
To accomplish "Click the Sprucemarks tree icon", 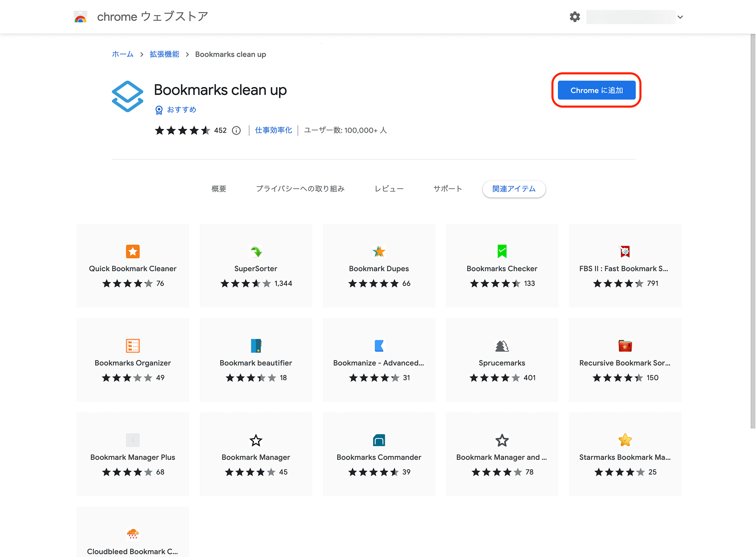I will 502,346.
